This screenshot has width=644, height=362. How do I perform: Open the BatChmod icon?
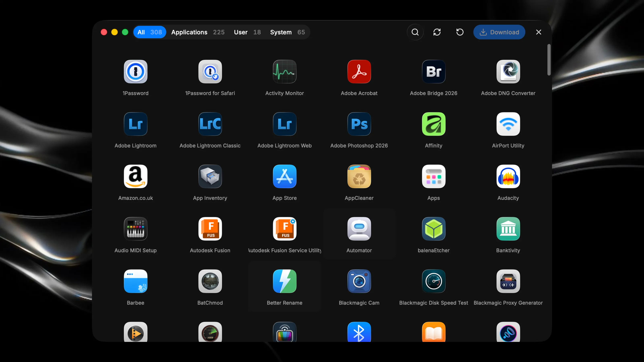pos(210,281)
